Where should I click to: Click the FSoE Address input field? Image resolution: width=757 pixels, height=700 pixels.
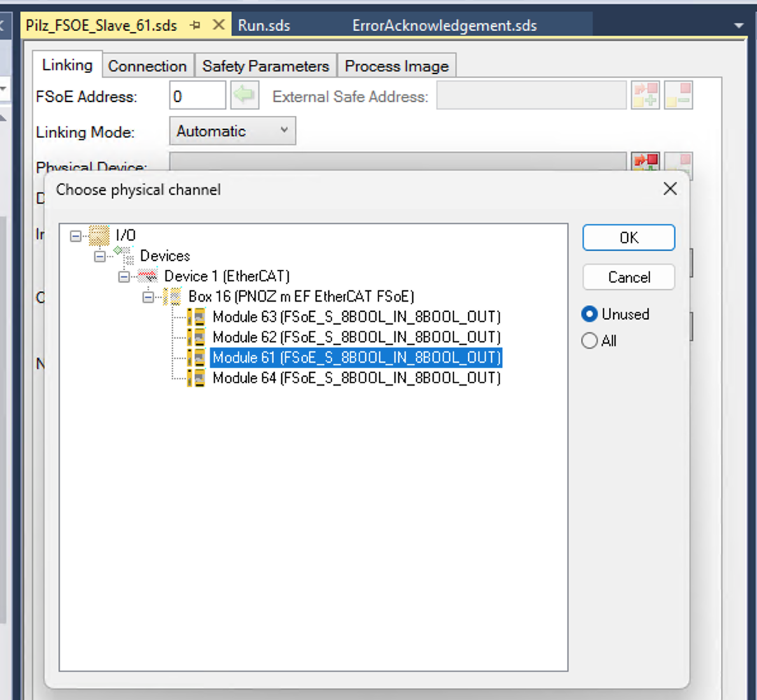coord(197,95)
